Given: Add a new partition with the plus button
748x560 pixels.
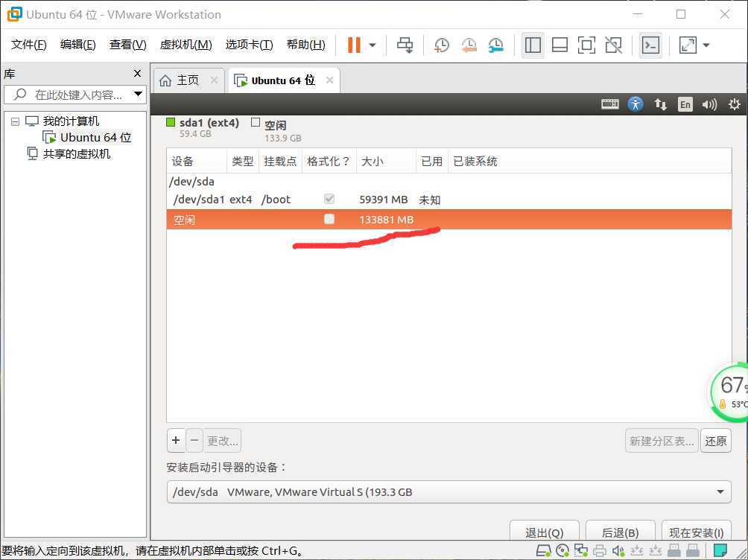Looking at the screenshot, I should (x=176, y=440).
